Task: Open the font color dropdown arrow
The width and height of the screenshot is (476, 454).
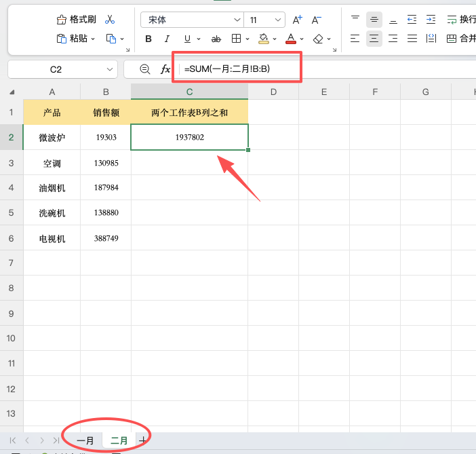Action: click(x=302, y=39)
